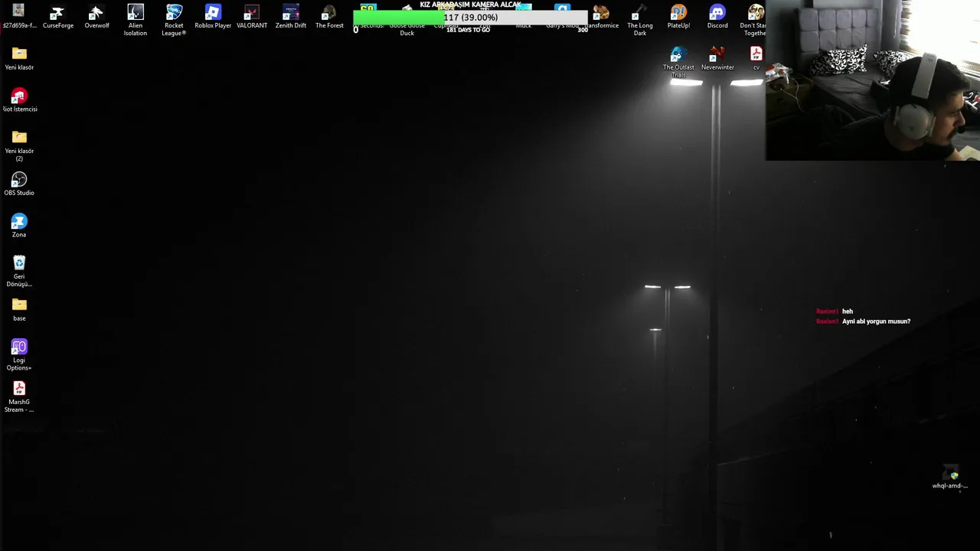Select the base folder icon
The width and height of the screenshot is (980, 551).
pyautogui.click(x=19, y=309)
